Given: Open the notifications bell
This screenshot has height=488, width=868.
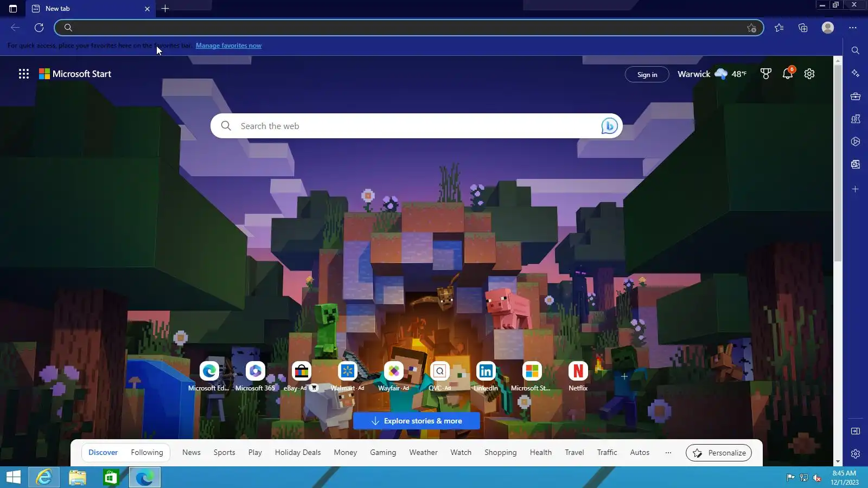Looking at the screenshot, I should click(788, 74).
